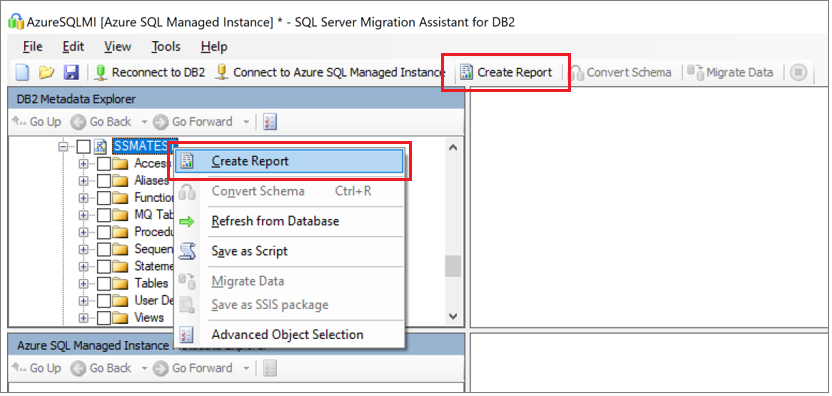The height and width of the screenshot is (396, 832).
Task: Click Connect to Azure SQL Managed Instance
Action: pos(330,72)
